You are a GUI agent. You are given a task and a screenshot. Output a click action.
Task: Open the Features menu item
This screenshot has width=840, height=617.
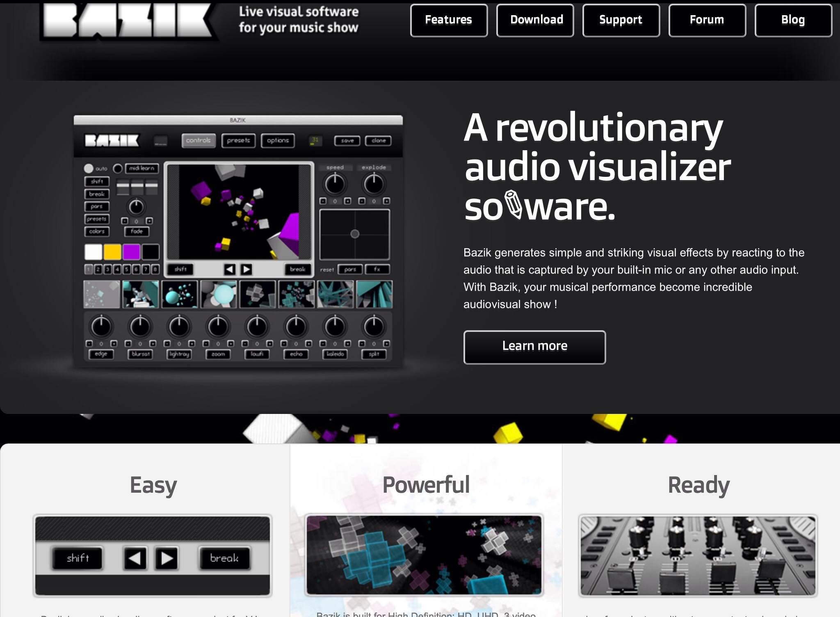click(x=449, y=20)
